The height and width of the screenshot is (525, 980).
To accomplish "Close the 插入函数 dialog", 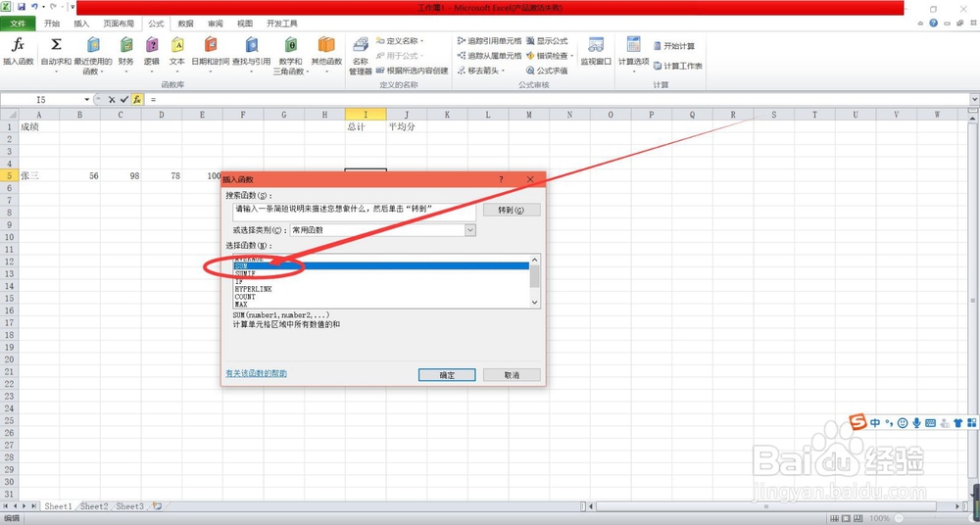I will pos(530,179).
